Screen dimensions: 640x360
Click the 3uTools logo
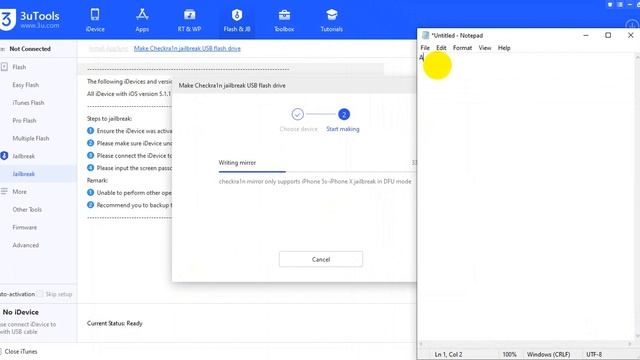point(30,20)
